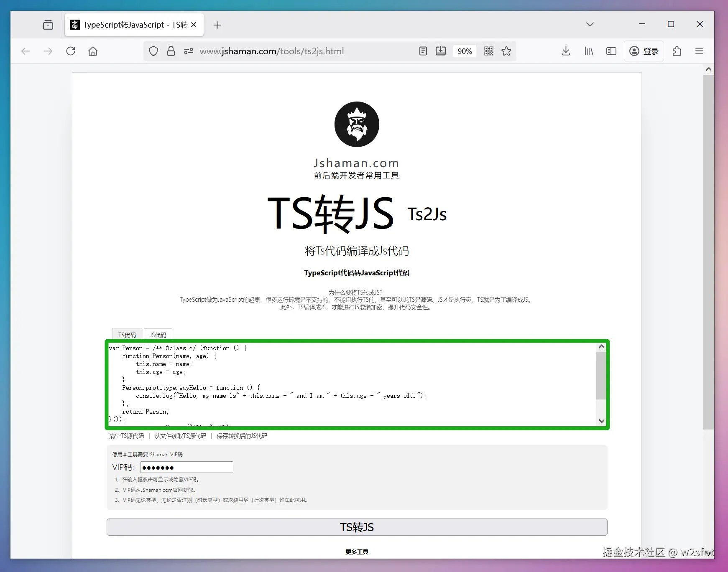Click the Jshaman.com site title
The image size is (728, 572).
[x=357, y=163]
